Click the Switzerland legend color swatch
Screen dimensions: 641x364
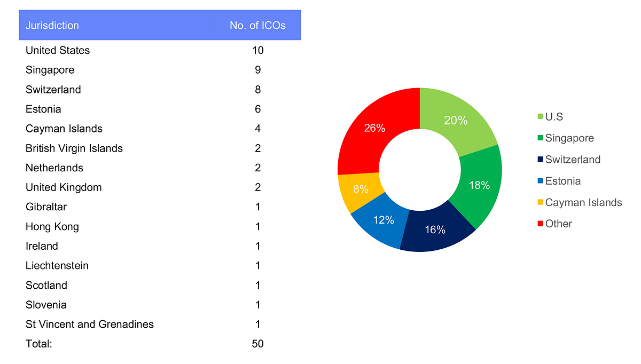pos(541,160)
